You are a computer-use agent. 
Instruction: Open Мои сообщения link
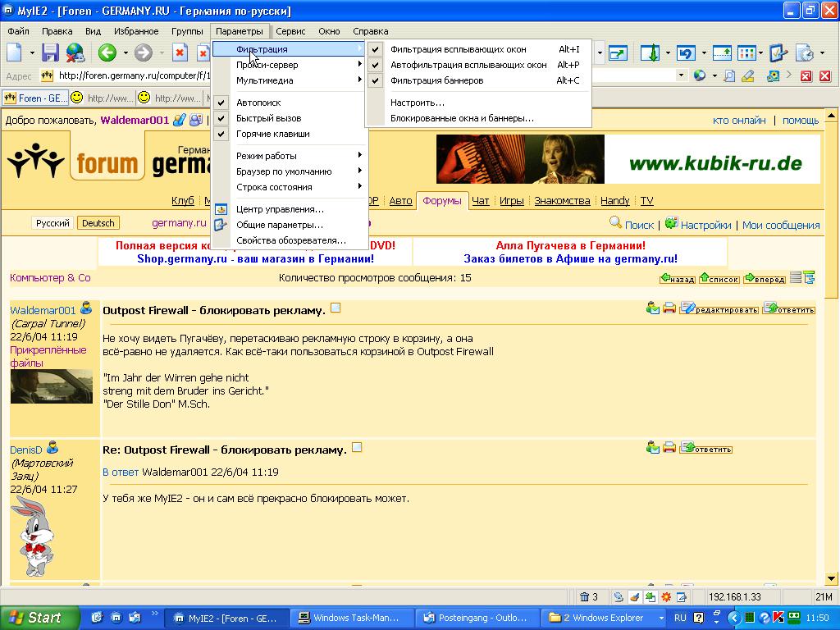[781, 225]
